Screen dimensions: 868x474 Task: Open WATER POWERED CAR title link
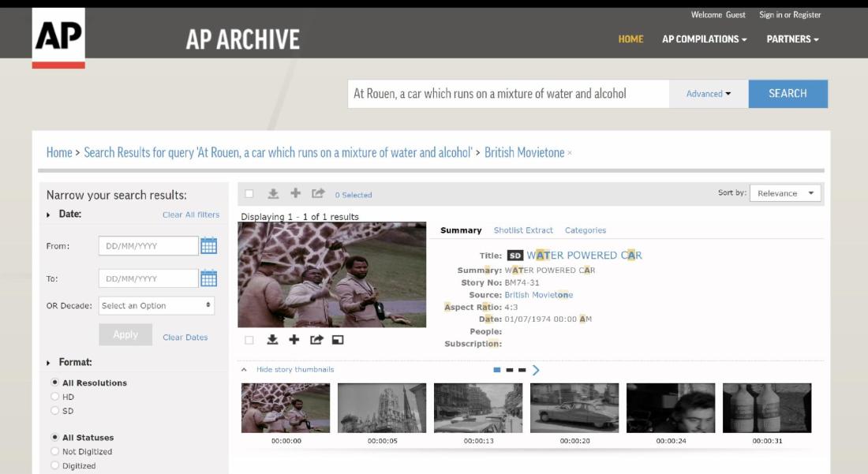(584, 256)
